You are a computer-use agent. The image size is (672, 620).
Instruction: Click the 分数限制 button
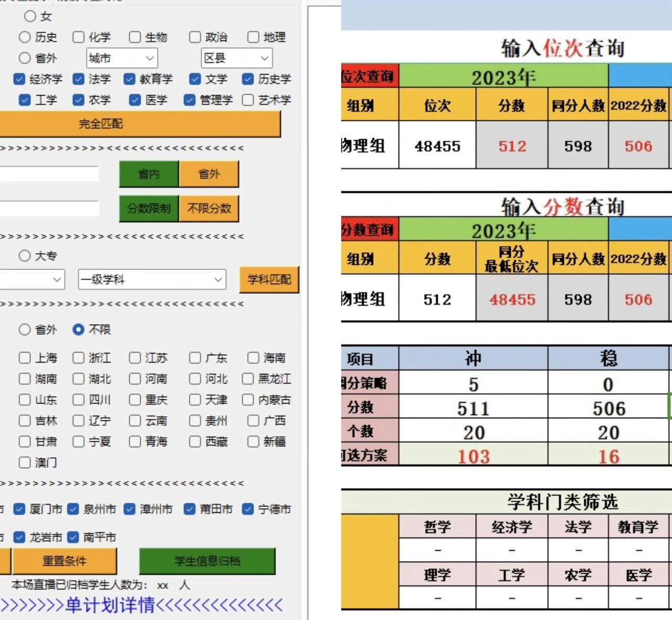tap(149, 209)
